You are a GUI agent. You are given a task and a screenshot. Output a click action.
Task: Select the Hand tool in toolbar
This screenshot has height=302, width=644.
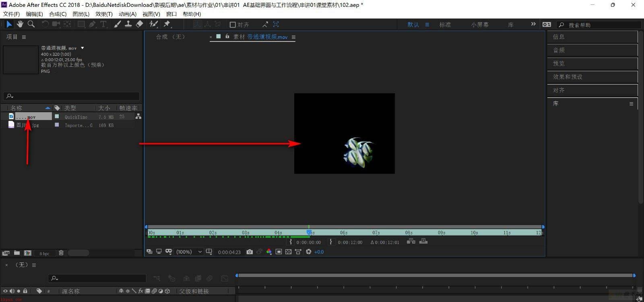(20, 24)
